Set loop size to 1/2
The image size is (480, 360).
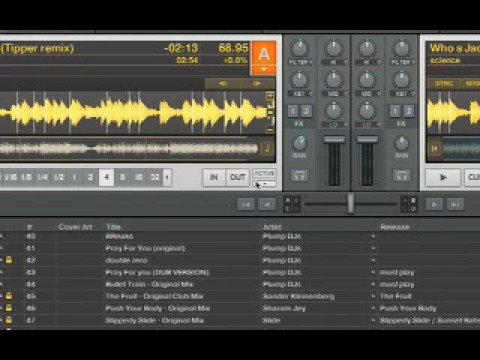(x=59, y=177)
